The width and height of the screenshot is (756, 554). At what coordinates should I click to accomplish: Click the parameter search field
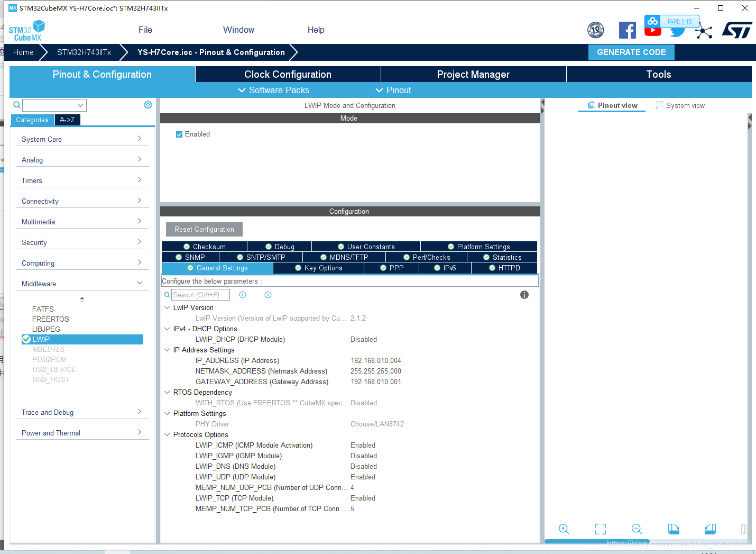200,295
